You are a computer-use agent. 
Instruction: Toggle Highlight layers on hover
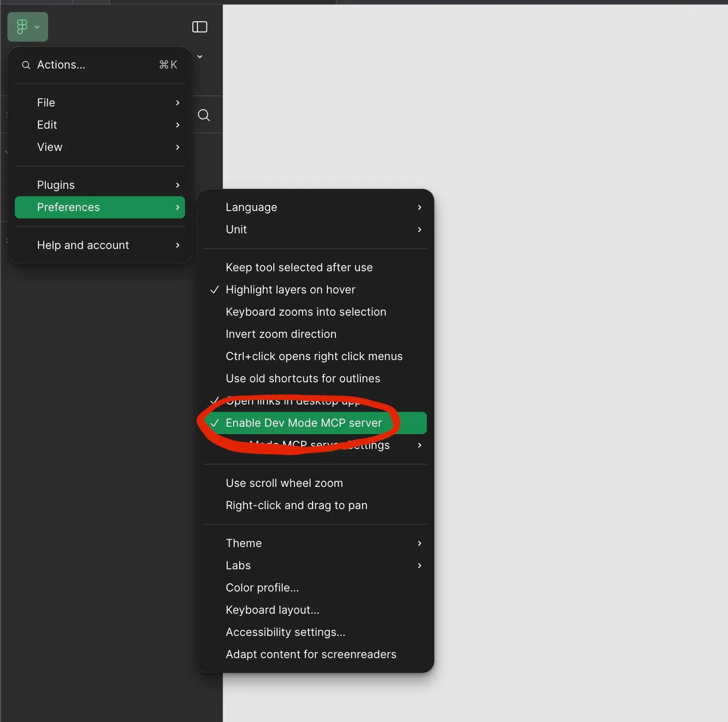tap(315, 290)
